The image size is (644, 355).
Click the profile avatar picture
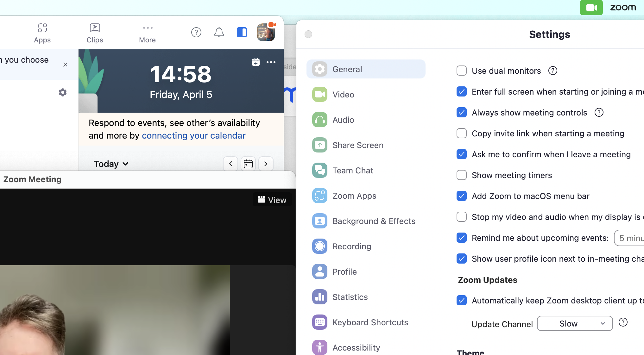coord(265,32)
